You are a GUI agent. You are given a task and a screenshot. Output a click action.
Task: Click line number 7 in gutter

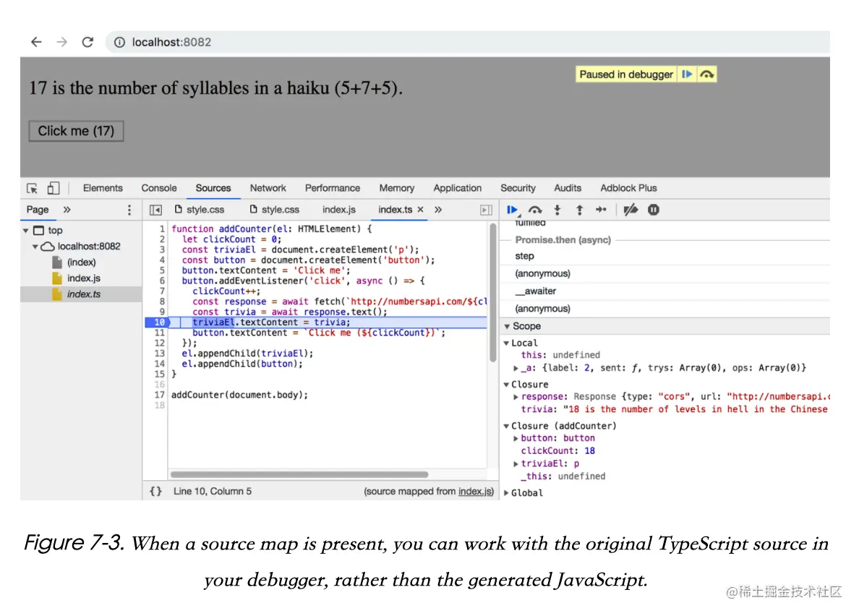point(162,291)
